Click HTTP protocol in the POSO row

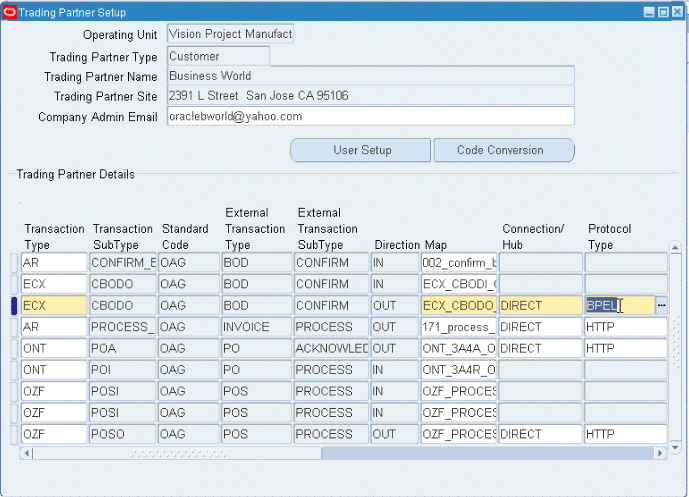click(626, 434)
